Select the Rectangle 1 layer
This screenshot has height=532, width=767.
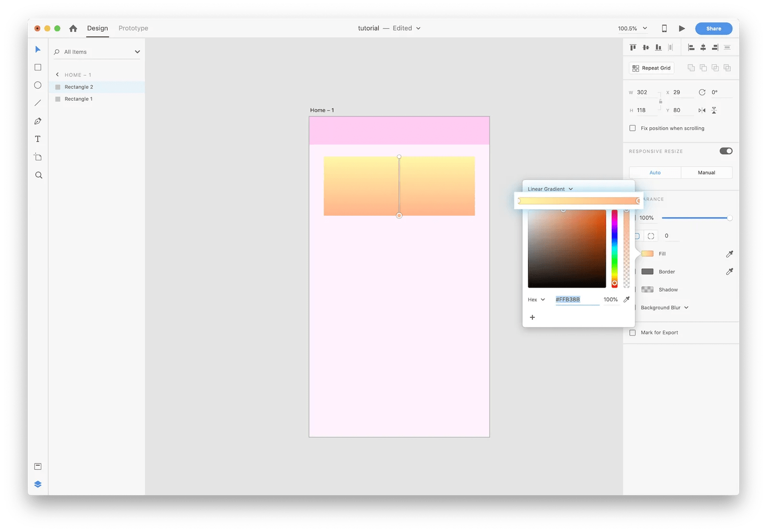[97, 99]
